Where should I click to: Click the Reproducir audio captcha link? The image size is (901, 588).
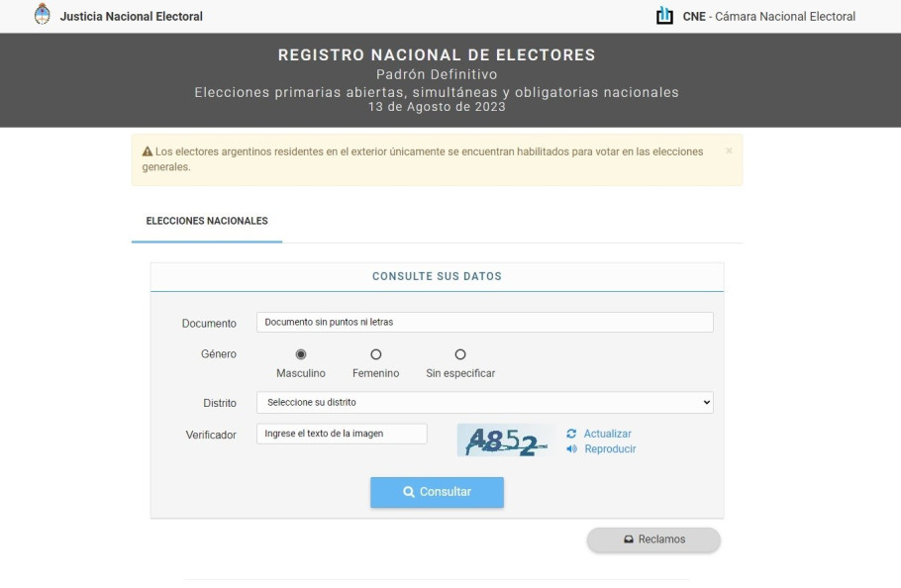click(610, 449)
